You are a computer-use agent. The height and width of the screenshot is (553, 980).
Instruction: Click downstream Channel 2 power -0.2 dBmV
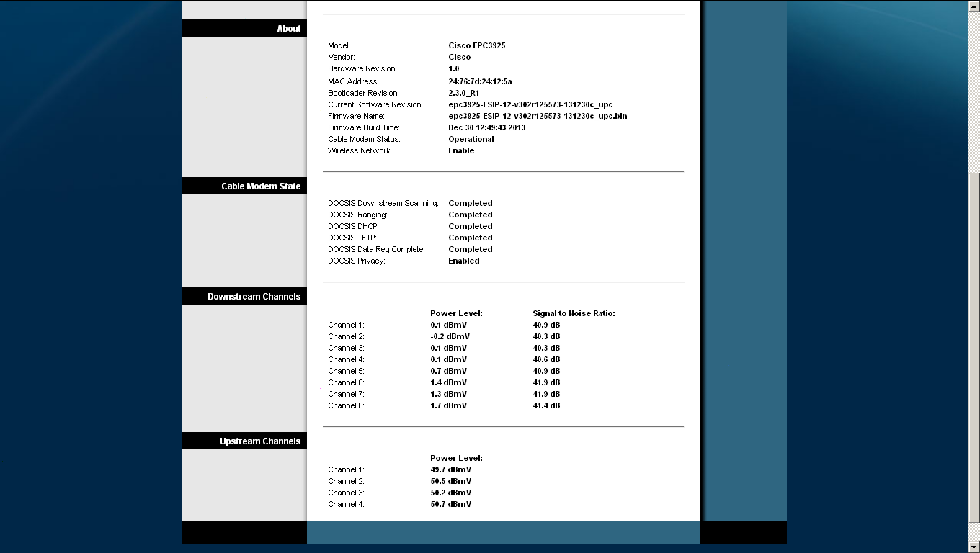point(450,336)
